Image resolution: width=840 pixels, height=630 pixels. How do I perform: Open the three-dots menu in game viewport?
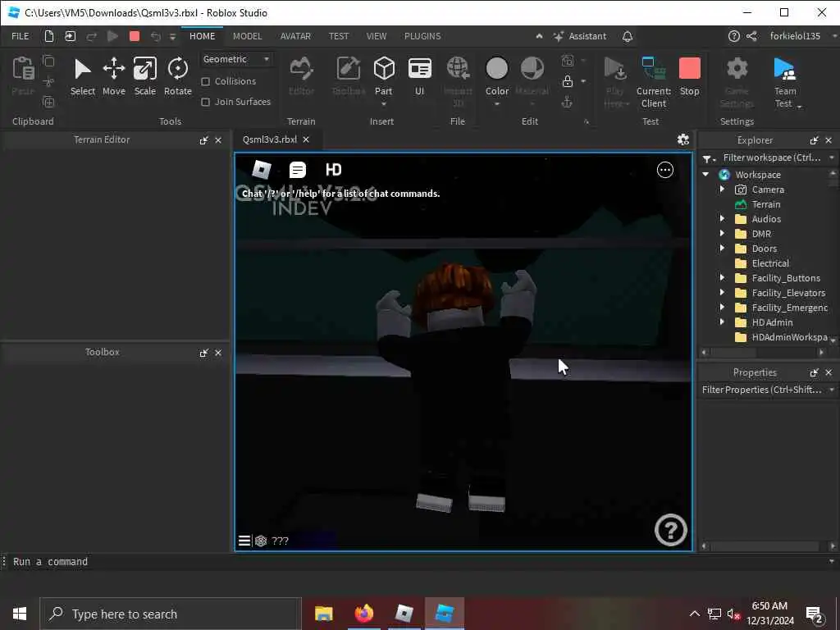(x=664, y=170)
